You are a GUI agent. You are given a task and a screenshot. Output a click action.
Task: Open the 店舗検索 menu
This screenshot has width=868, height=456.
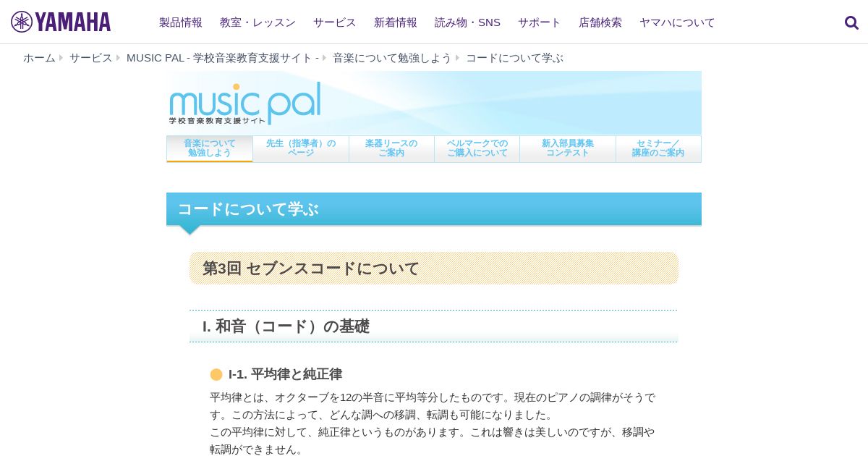click(x=600, y=22)
